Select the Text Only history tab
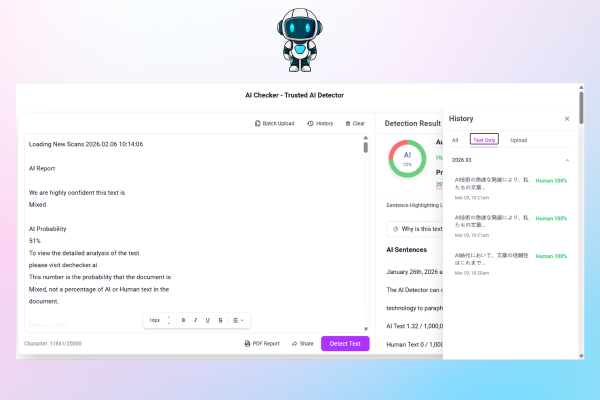 pyautogui.click(x=484, y=140)
